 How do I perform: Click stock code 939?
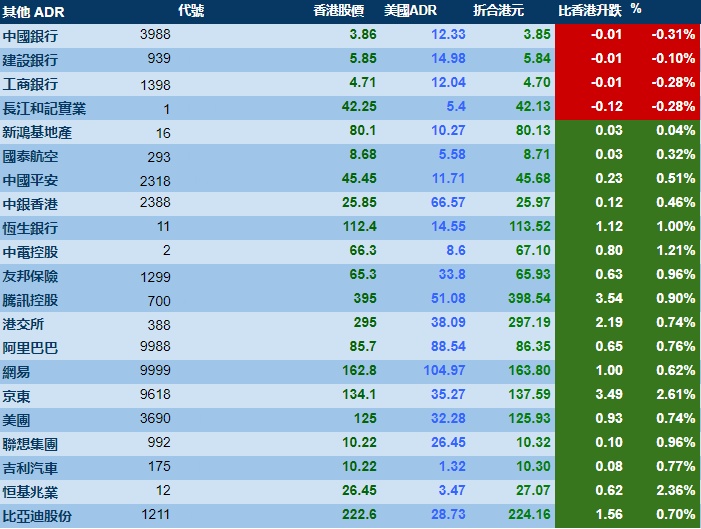159,59
